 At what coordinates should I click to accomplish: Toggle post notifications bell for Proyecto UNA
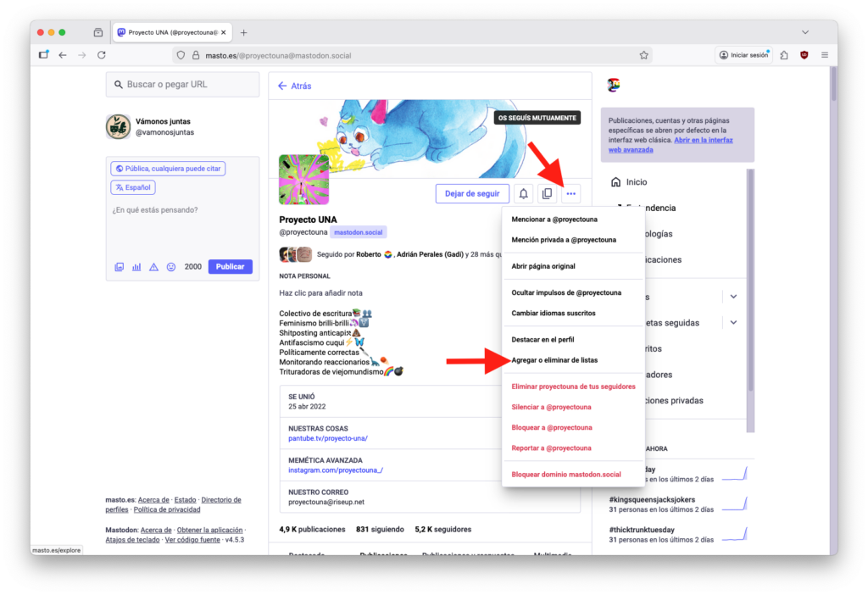coord(523,193)
